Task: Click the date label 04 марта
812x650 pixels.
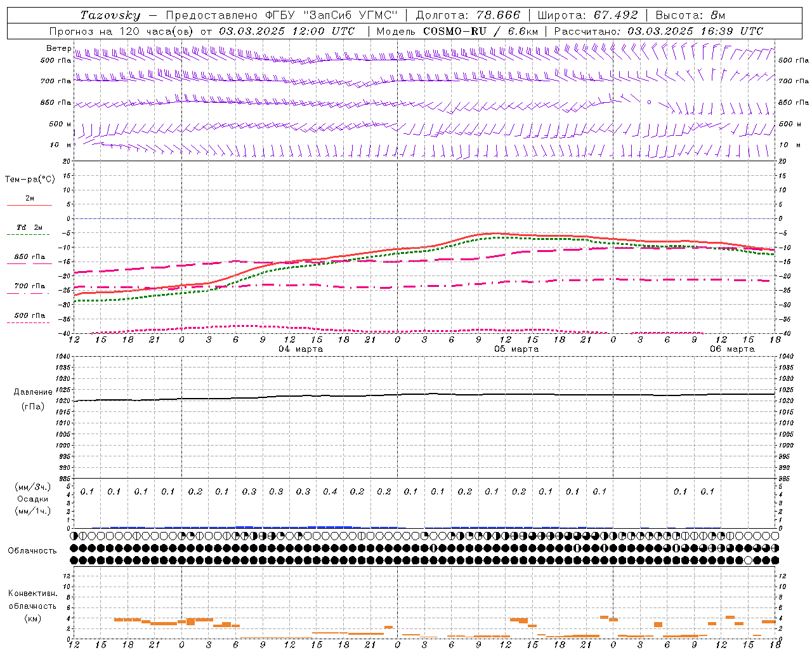Action: (301, 348)
